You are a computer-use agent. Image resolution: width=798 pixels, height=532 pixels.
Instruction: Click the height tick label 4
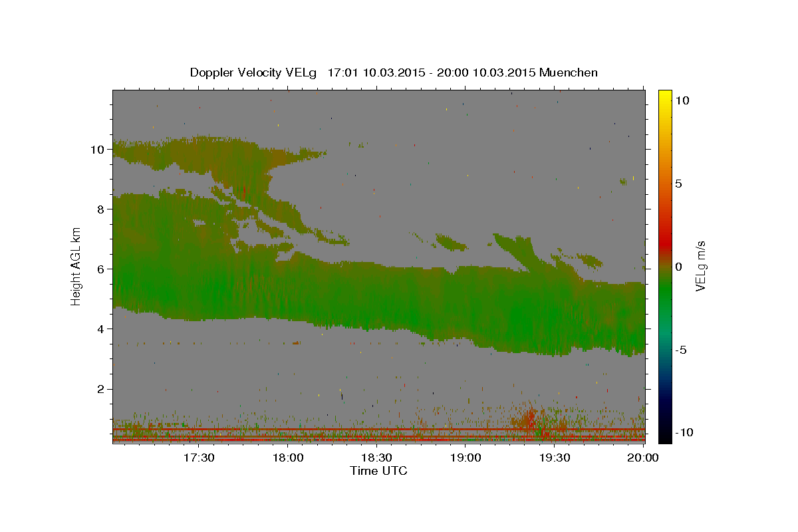[101, 329]
